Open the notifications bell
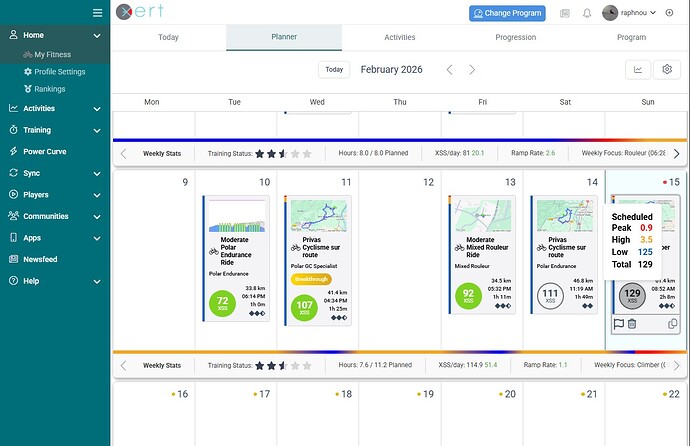The image size is (690, 446). pyautogui.click(x=587, y=13)
